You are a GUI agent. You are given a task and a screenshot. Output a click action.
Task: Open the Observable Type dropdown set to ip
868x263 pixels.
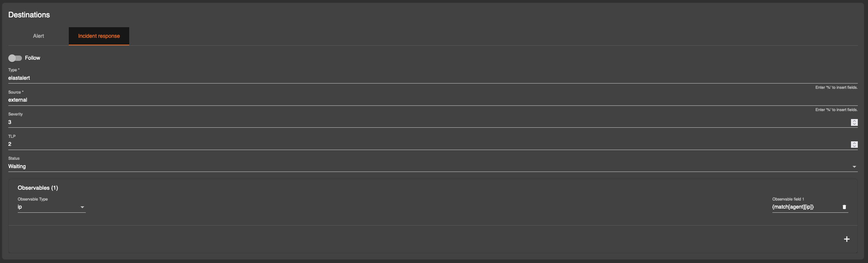(x=51, y=207)
